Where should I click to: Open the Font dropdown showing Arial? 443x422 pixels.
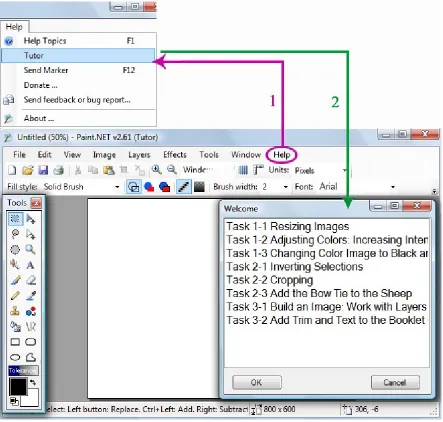(393, 187)
